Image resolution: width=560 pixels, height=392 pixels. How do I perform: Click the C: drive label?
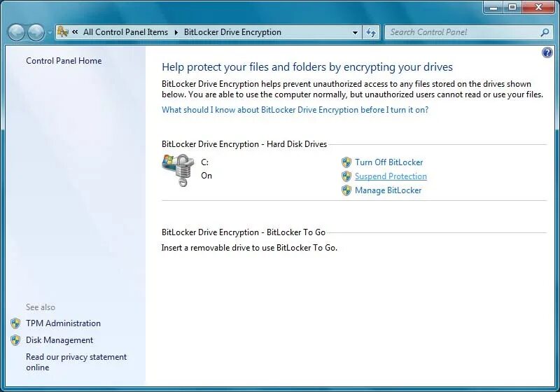[204, 162]
